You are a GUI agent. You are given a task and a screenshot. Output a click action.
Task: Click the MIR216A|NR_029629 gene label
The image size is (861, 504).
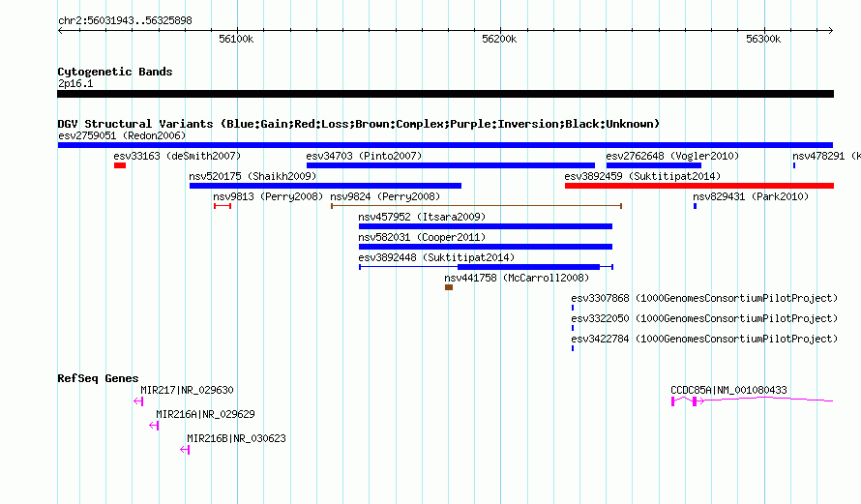coord(205,414)
